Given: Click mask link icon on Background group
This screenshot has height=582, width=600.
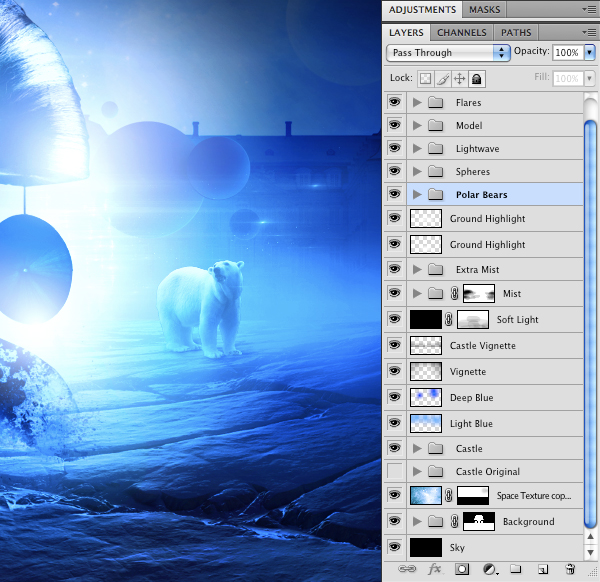Looking at the screenshot, I should [x=454, y=522].
